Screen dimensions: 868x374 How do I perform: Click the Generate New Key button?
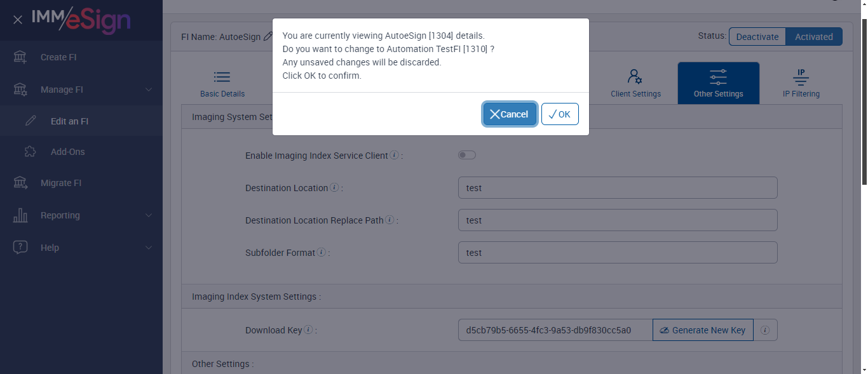[703, 330]
